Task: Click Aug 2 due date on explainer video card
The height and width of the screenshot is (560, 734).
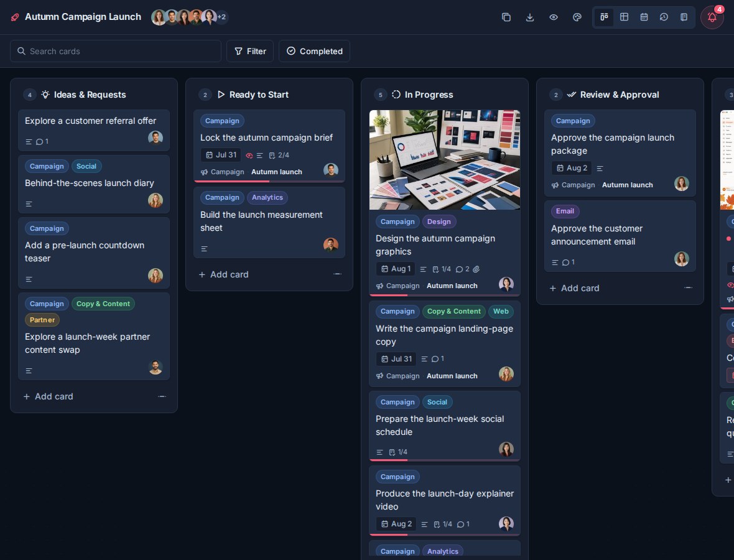Action: point(396,524)
